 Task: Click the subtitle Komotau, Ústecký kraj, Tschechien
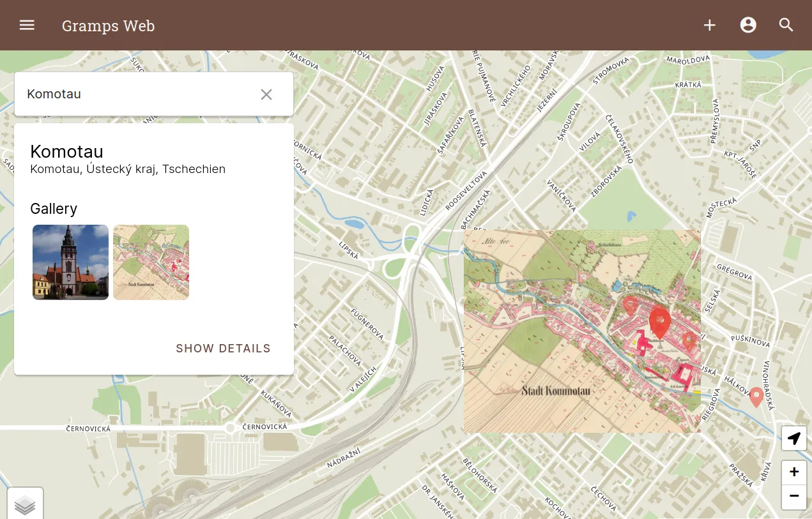click(x=128, y=169)
